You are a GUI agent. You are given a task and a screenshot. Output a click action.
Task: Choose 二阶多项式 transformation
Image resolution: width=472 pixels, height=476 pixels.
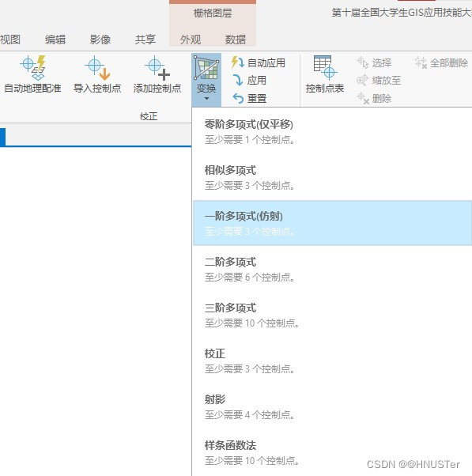tap(332, 270)
